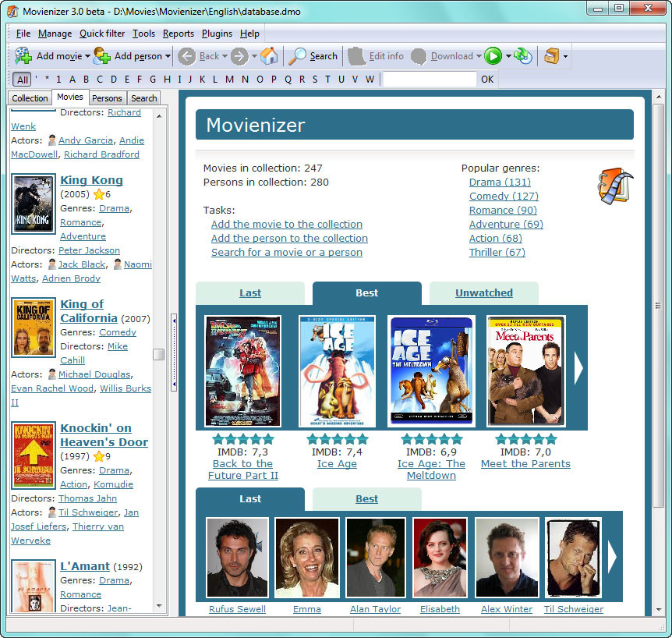The height and width of the screenshot is (638, 672).
Task: Click the disc update icon in toolbar
Action: tap(523, 56)
